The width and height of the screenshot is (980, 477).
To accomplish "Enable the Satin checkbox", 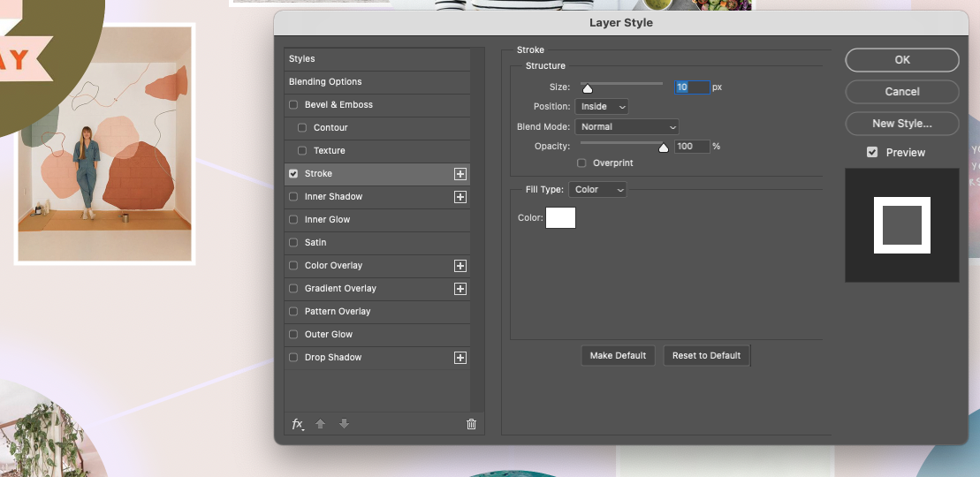I will tap(293, 243).
